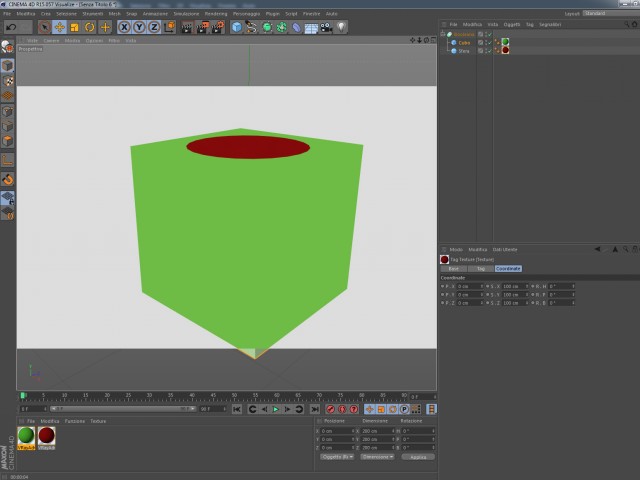The height and width of the screenshot is (480, 640).
Task: Select the Cubo object in Object Manager
Action: coord(464,42)
